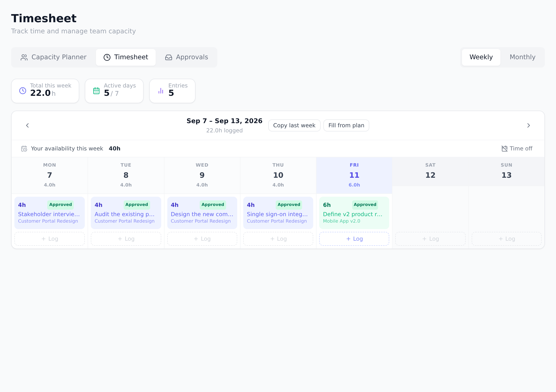Click the Entries count 5
556x392 pixels.
171,93
